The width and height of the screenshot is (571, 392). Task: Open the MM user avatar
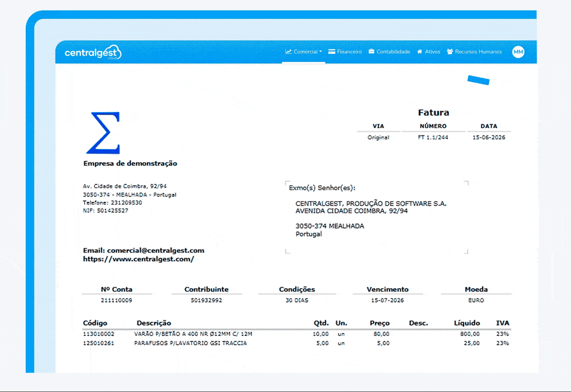pos(518,52)
